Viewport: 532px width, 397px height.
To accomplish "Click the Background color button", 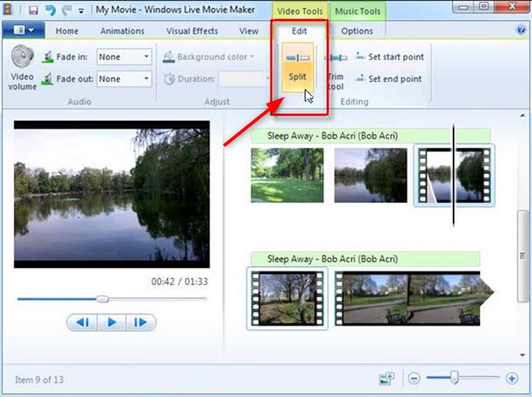I will click(208, 57).
